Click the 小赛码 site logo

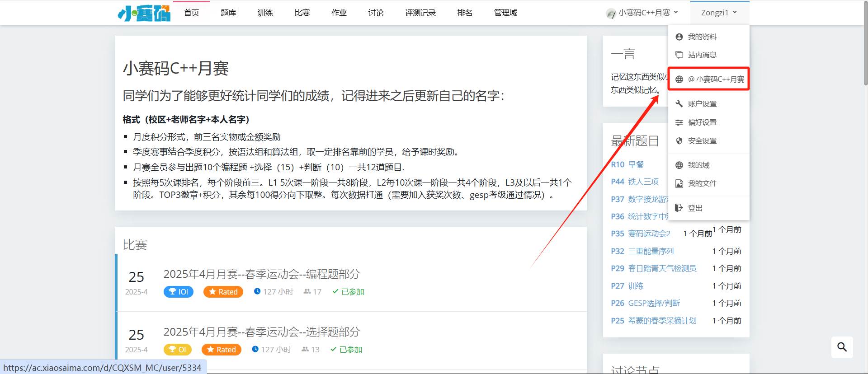point(144,13)
